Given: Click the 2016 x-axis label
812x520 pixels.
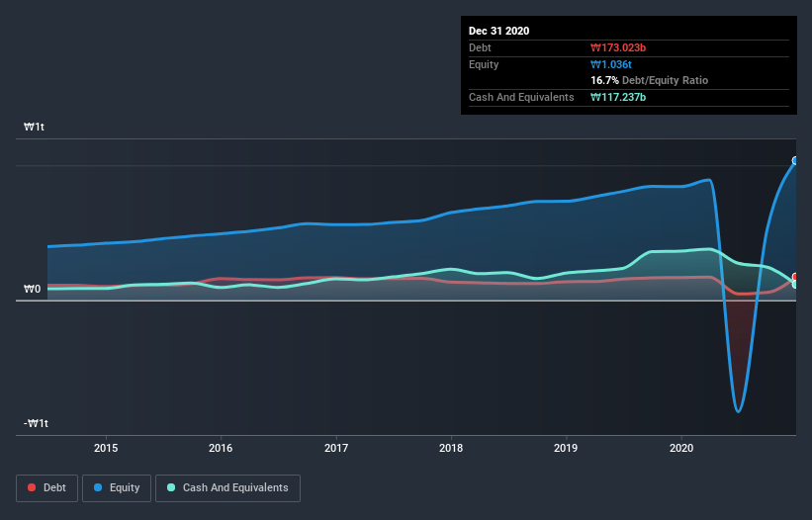Looking at the screenshot, I should tap(221, 447).
